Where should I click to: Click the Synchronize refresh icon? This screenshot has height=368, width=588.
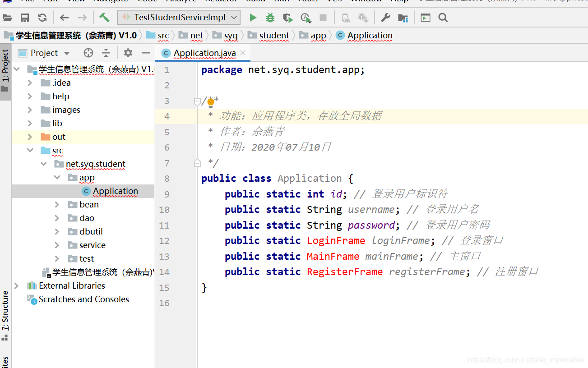point(42,18)
